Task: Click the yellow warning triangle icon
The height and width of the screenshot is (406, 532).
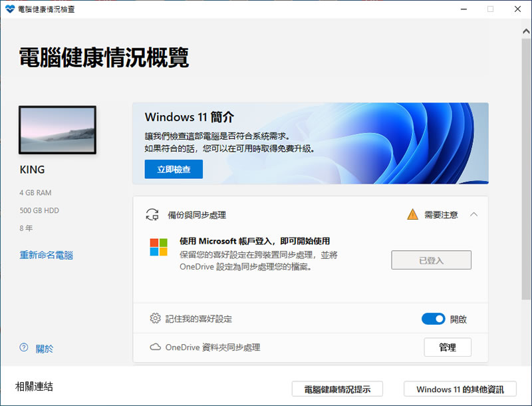Action: 412,214
